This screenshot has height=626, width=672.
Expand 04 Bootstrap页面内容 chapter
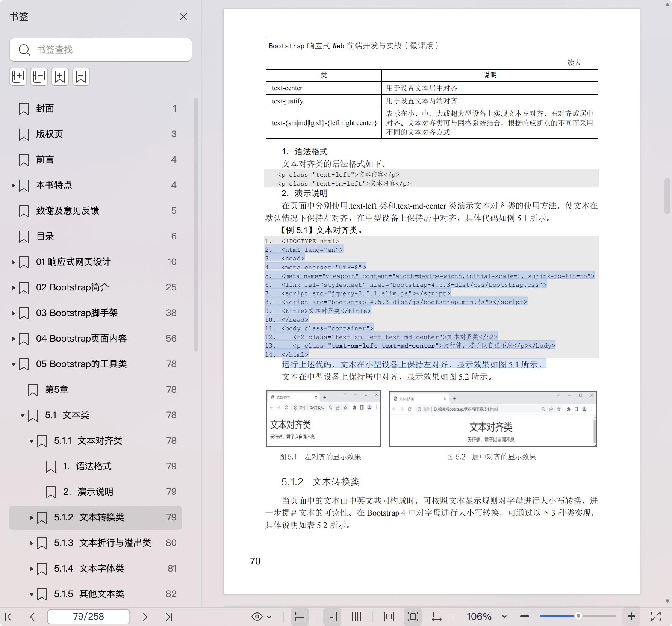[x=14, y=339]
